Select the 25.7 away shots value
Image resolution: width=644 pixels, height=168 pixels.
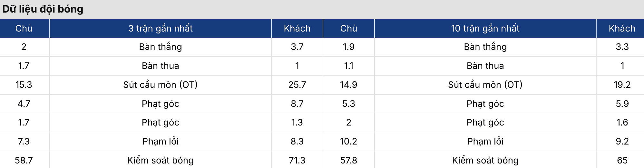click(x=297, y=85)
